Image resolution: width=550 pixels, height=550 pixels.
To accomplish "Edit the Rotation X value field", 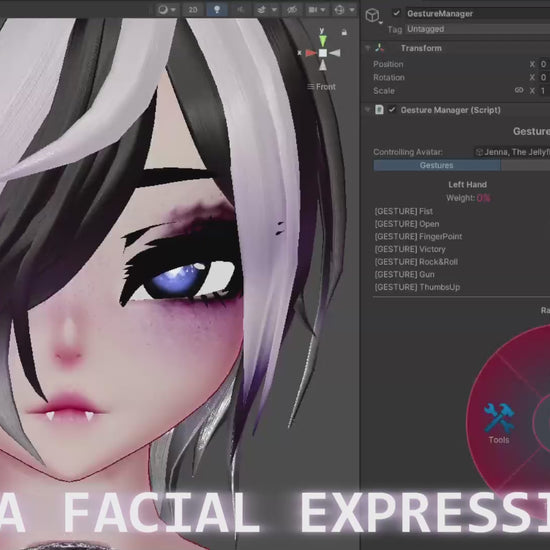I will pos(544,77).
